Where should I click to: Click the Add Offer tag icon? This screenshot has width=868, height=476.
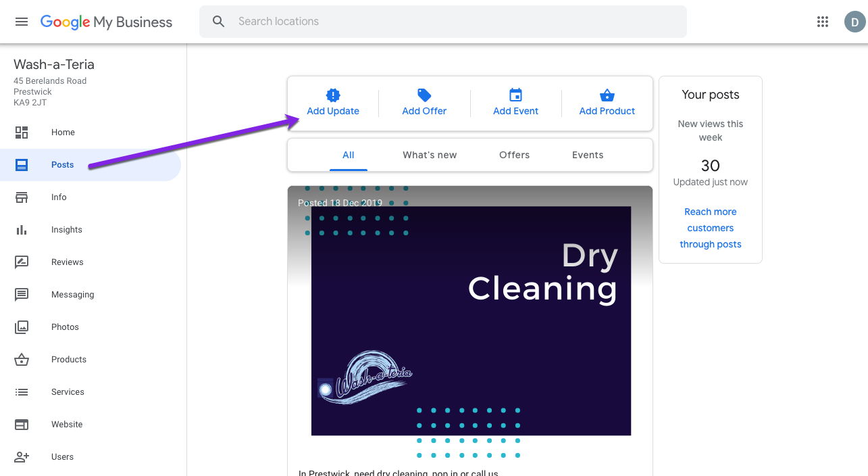coord(424,95)
